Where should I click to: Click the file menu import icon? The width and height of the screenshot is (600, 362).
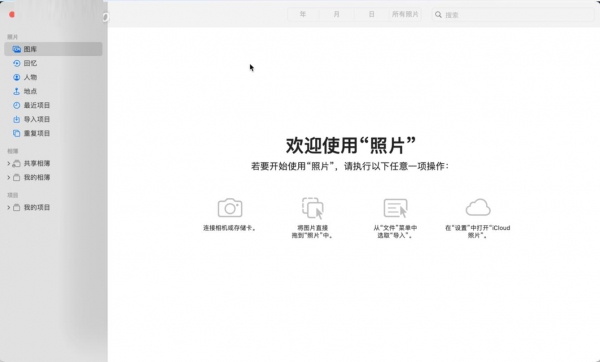395,208
